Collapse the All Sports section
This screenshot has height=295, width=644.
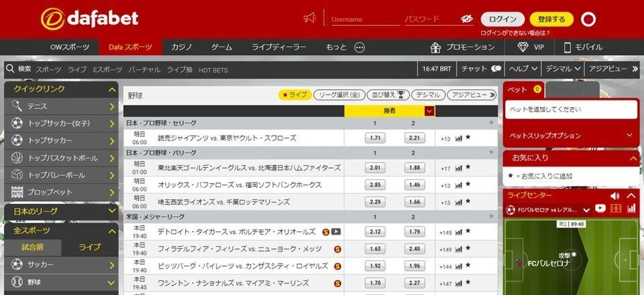pos(112,231)
